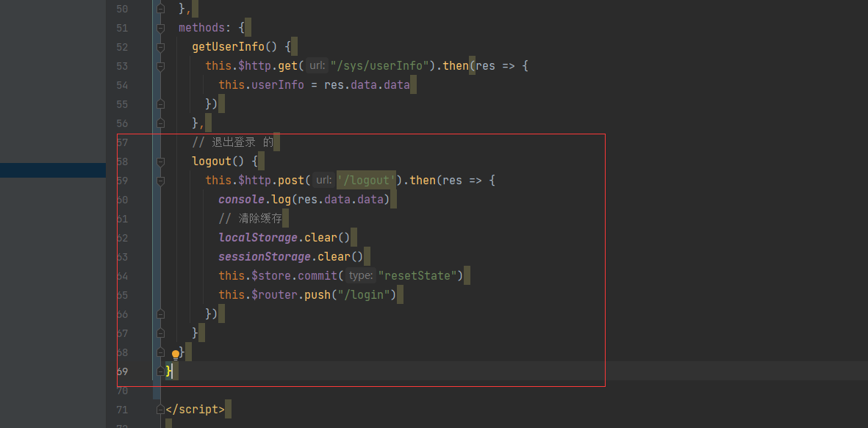868x428 pixels.
Task: Click the 'url:' hint before '/logout'
Action: (x=324, y=181)
